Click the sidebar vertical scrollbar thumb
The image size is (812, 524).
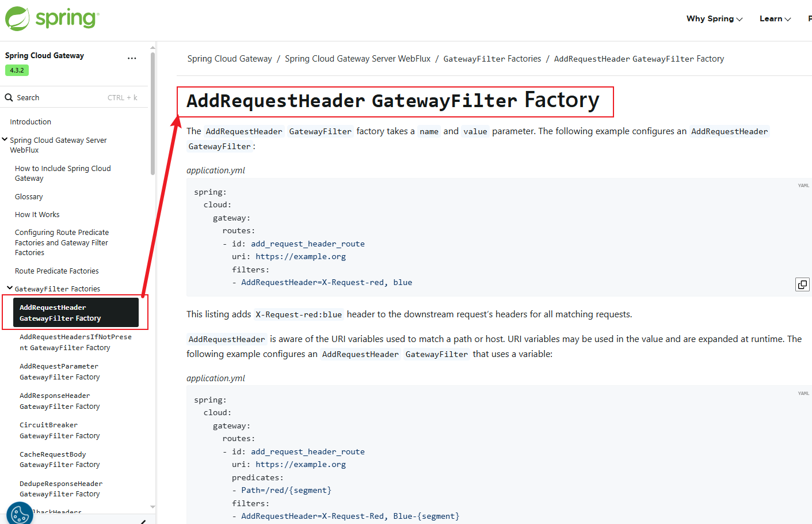click(x=153, y=113)
